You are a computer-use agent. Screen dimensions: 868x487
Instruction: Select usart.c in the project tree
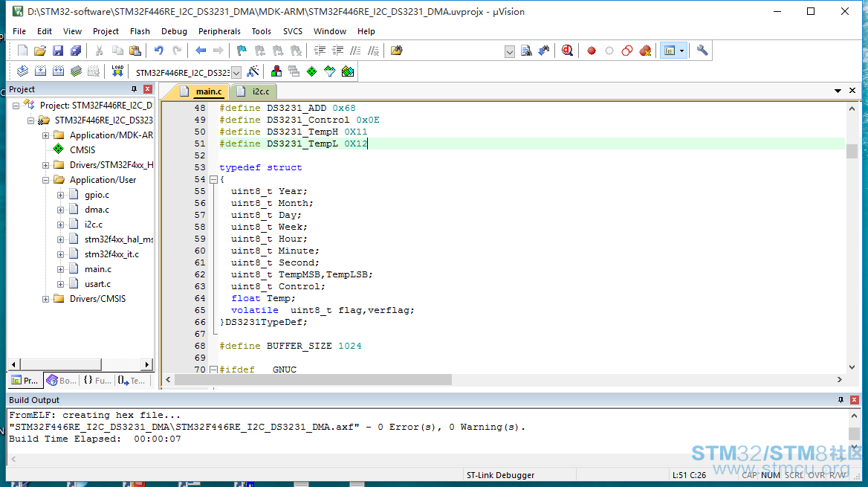97,284
